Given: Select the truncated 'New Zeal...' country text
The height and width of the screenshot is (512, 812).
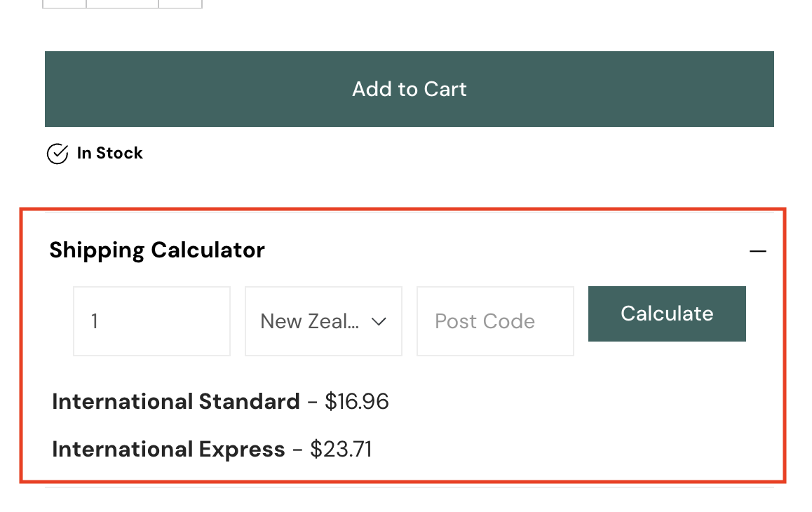Looking at the screenshot, I should pyautogui.click(x=310, y=321).
